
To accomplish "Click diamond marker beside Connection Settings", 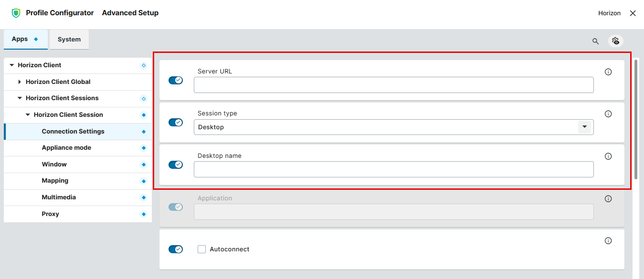I will click(144, 132).
